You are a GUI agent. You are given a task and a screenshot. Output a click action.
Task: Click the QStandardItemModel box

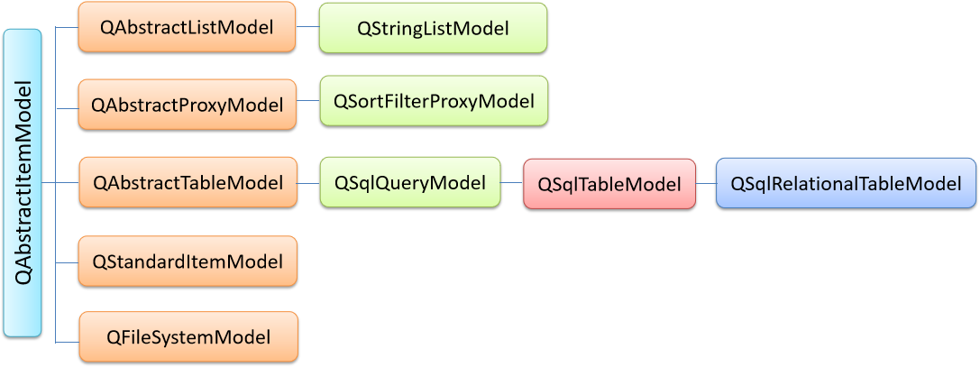tap(188, 261)
